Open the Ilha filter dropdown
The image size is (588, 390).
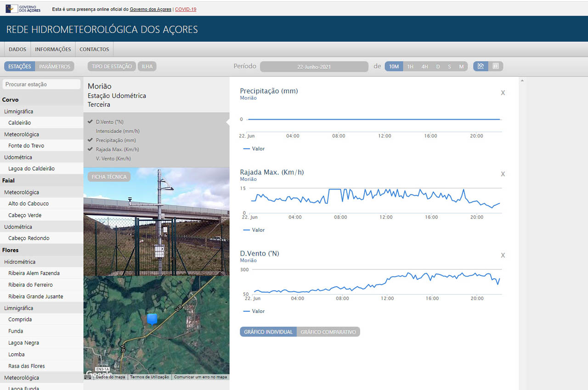click(x=147, y=67)
